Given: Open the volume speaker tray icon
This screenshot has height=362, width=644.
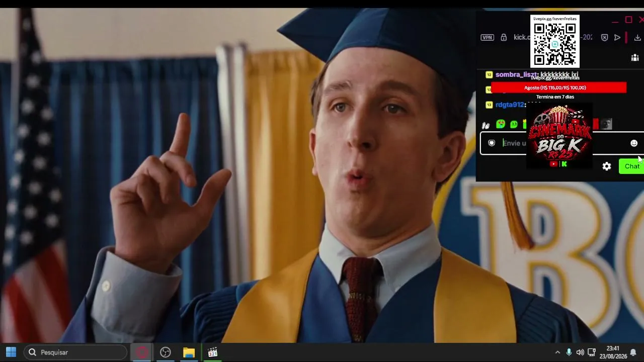Looking at the screenshot, I should tap(580, 352).
